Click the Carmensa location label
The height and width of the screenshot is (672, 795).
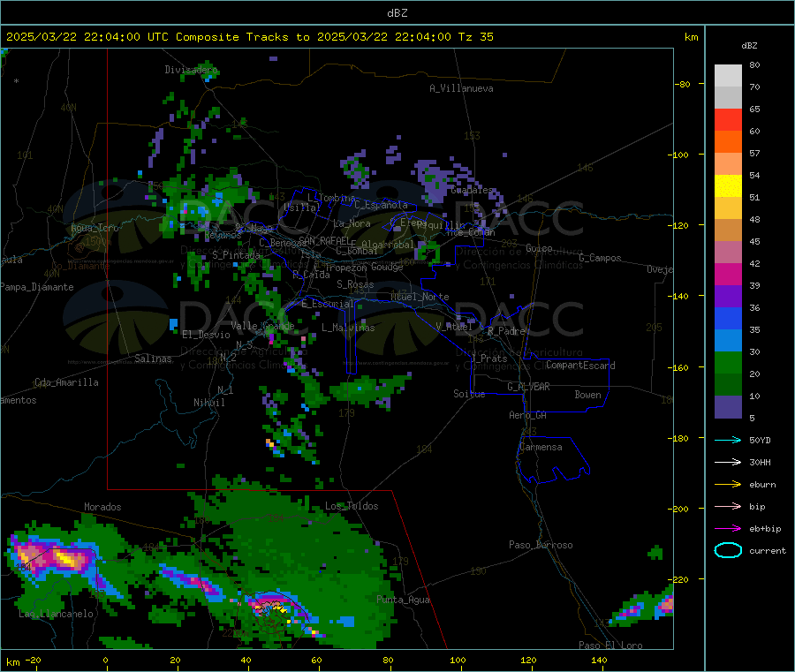(x=541, y=447)
